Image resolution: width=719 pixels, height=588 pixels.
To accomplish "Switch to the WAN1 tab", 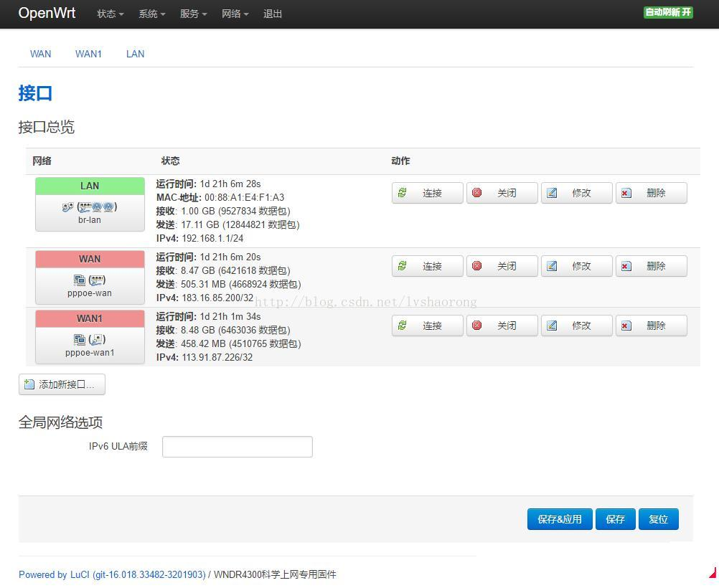I will tap(88, 54).
